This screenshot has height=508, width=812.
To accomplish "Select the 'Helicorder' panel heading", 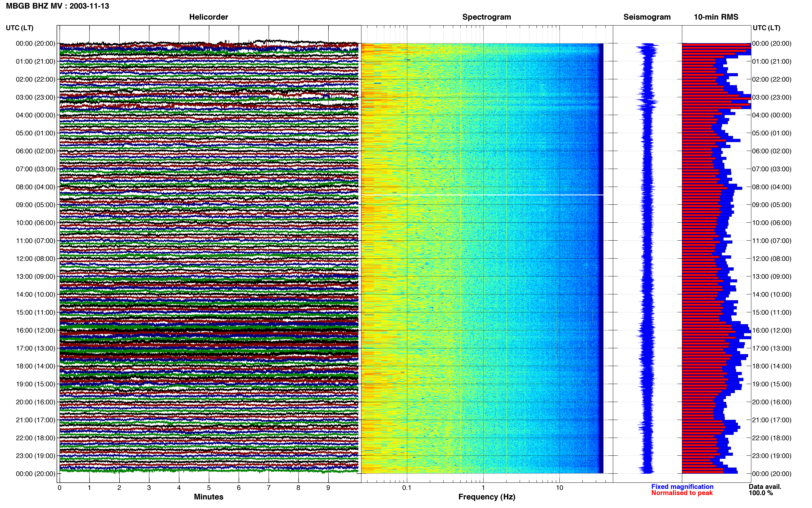I will click(x=209, y=17).
